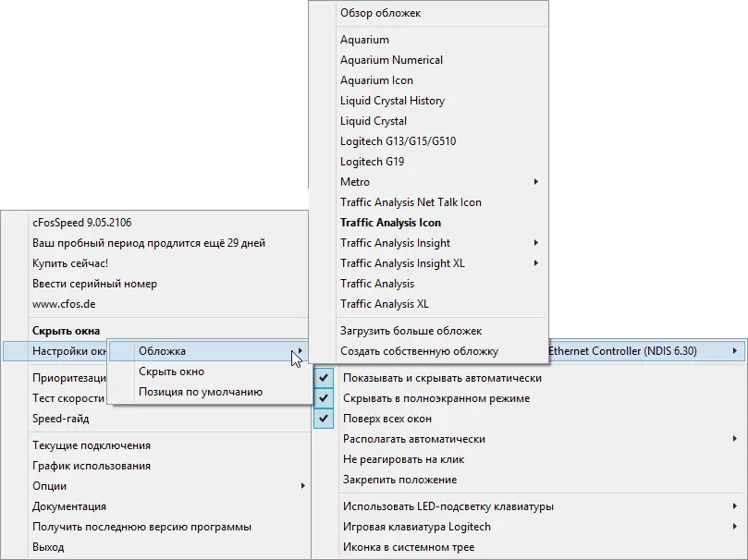Expand Ethernet Controller (NDIS 6.30) submenu

[x=735, y=351]
